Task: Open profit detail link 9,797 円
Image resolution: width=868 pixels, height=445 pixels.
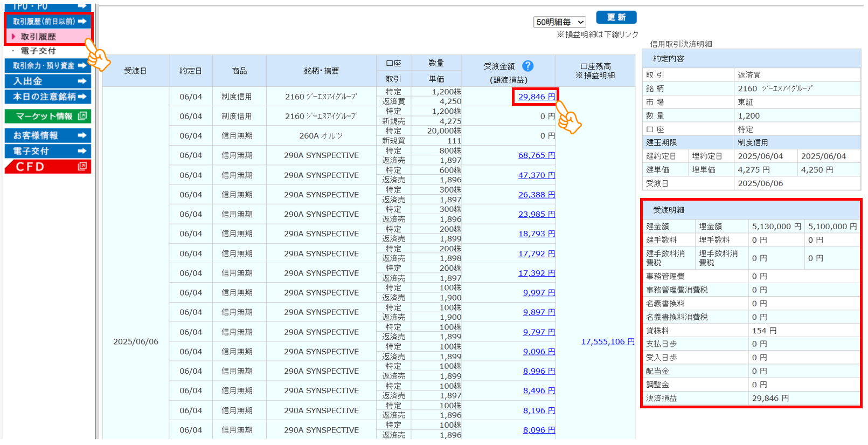Action: [539, 332]
